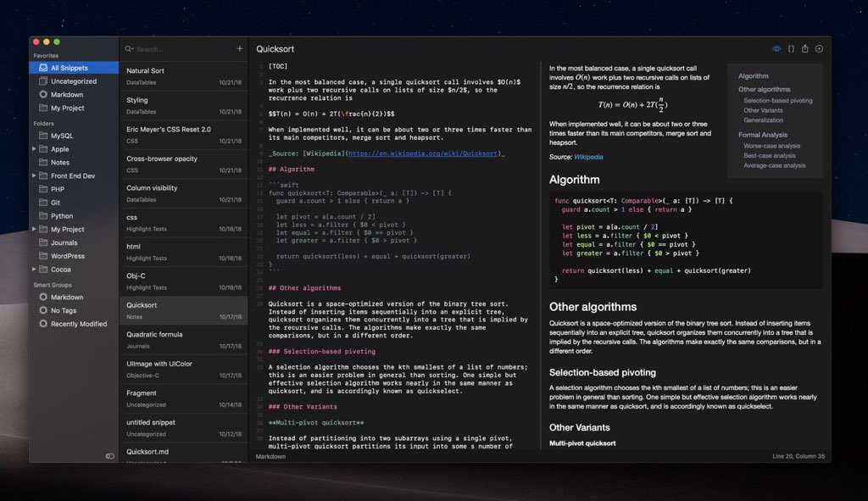868x501 pixels.
Task: Click the WordPress folder icon
Action: [43, 256]
